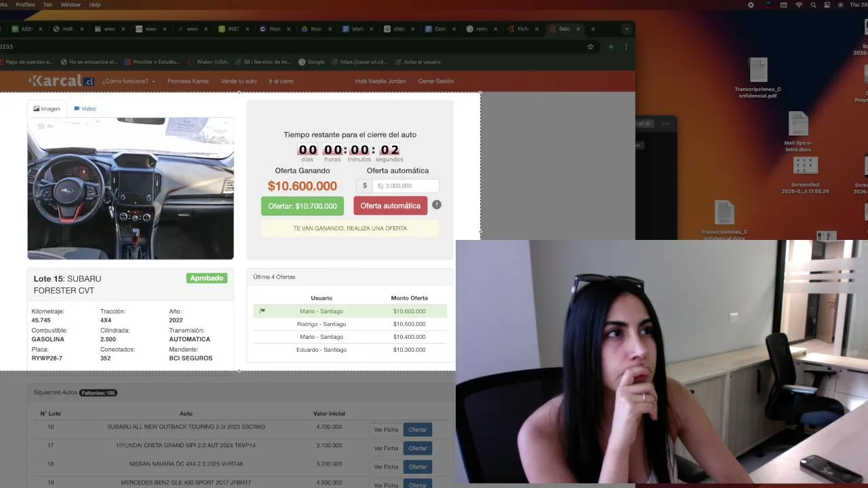
Task: Open the Vende tu auto link
Action: (x=239, y=81)
